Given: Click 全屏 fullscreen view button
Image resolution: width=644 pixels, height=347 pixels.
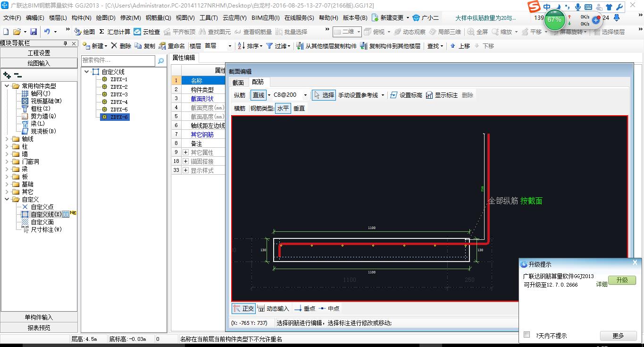Looking at the screenshot, I should coord(478,32).
